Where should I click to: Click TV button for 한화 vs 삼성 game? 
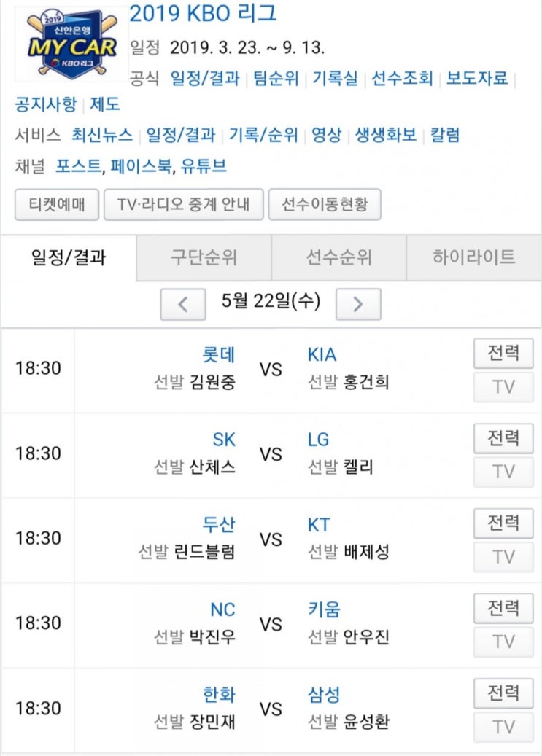pyautogui.click(x=503, y=727)
